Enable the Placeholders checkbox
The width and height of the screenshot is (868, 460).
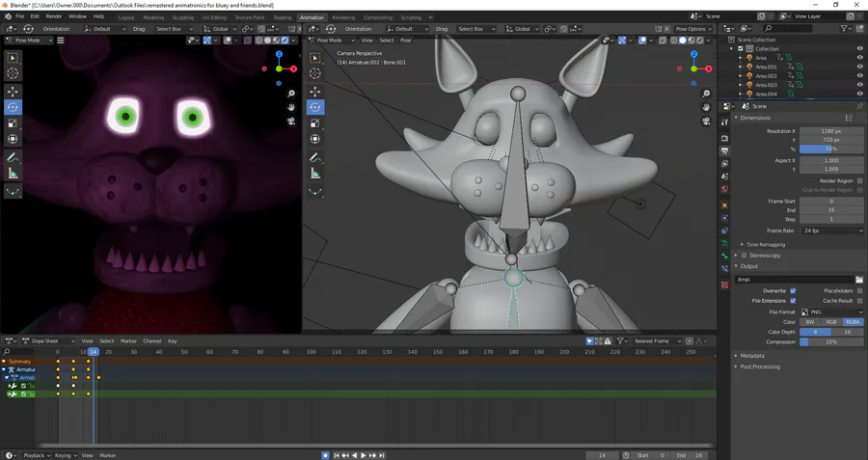pos(859,290)
